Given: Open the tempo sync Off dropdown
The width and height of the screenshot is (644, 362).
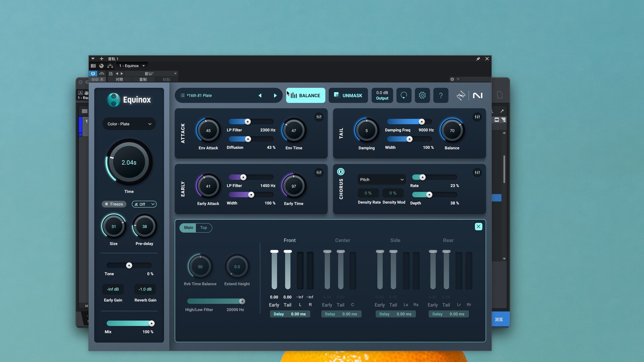Looking at the screenshot, I should (144, 204).
